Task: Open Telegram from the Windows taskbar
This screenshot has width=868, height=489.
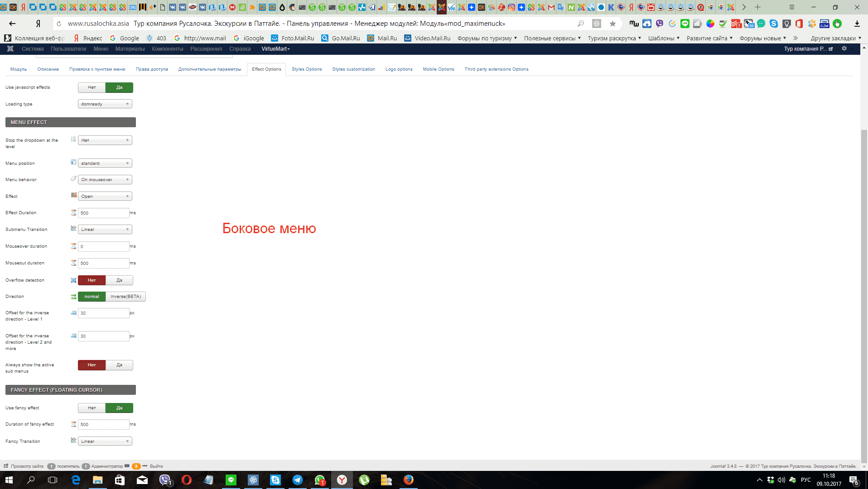Action: click(298, 480)
